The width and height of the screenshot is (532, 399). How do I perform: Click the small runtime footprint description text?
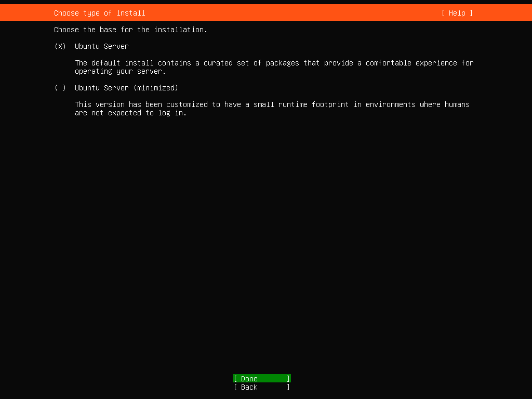coord(272,109)
